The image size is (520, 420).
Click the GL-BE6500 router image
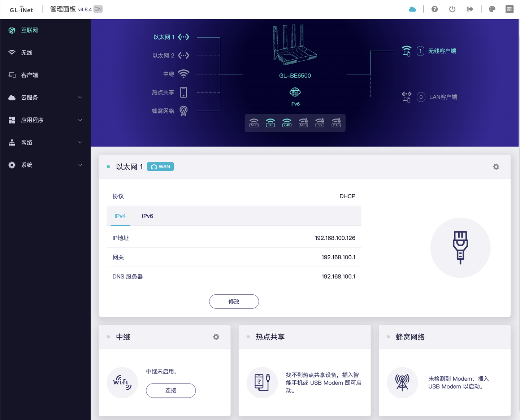(x=295, y=45)
